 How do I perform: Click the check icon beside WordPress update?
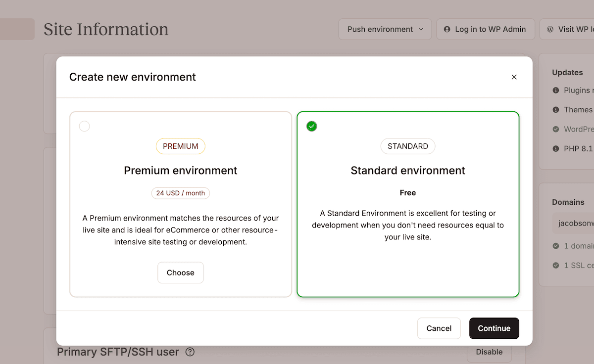(556, 129)
